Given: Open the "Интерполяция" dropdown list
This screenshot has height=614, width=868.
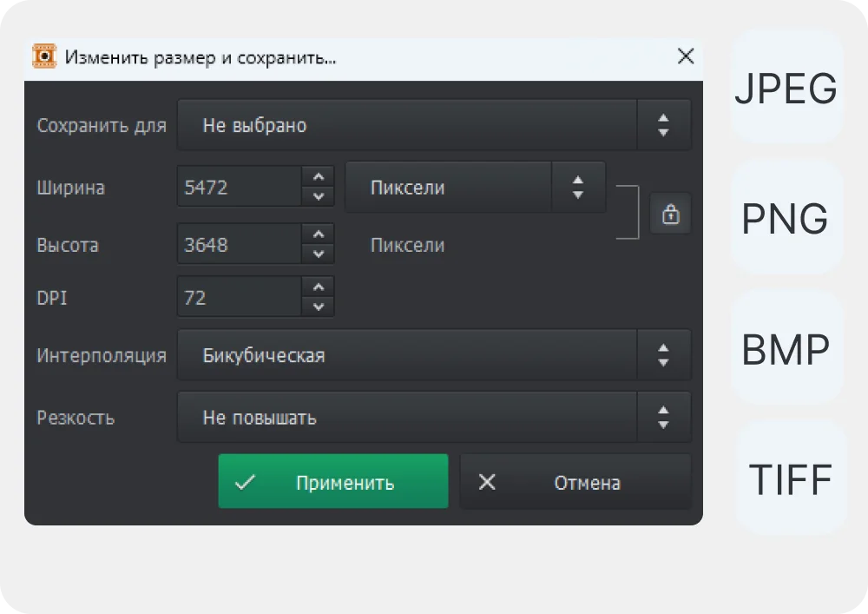Looking at the screenshot, I should (434, 355).
